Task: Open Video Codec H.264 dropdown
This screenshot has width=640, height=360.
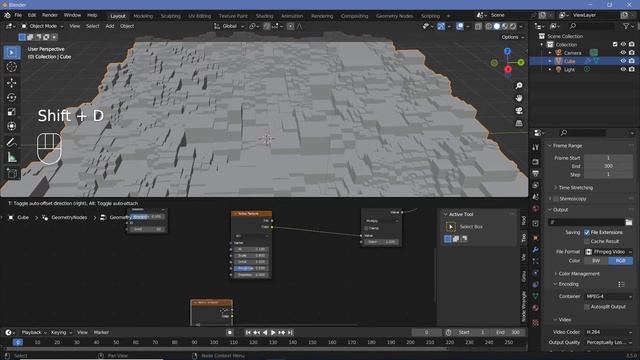Action: tap(609, 332)
